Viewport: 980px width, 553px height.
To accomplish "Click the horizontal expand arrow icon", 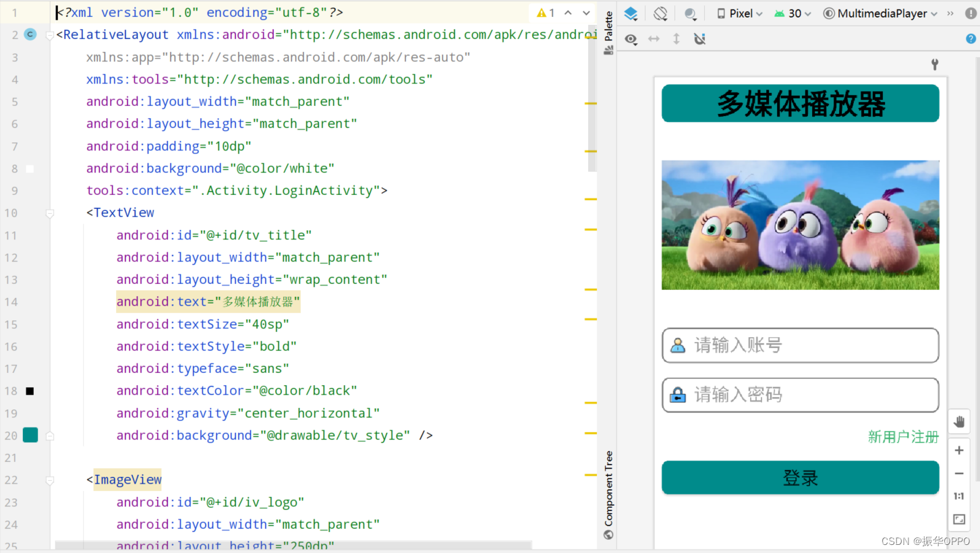I will [x=654, y=39].
